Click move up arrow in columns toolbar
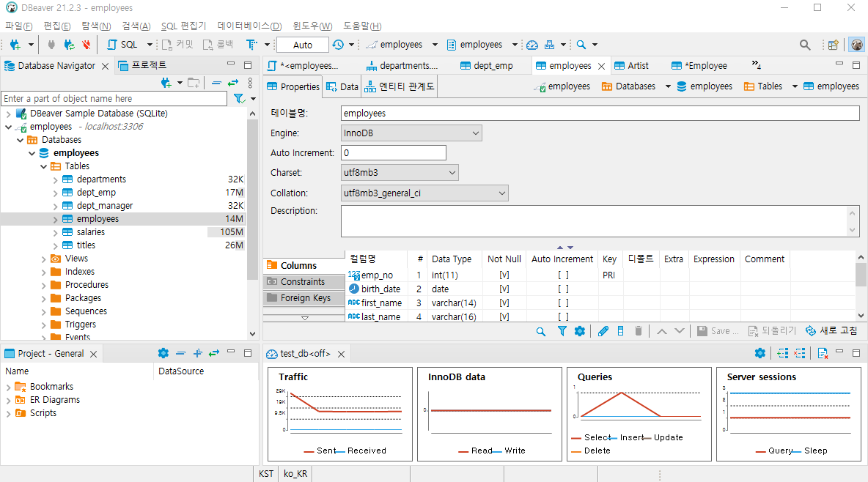868x482 pixels. tap(661, 331)
